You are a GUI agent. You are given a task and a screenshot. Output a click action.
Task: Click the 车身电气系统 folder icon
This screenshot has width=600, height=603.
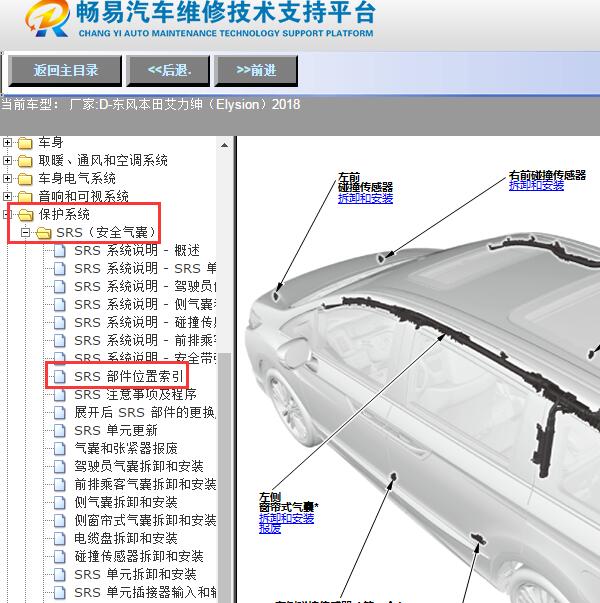tap(25, 179)
